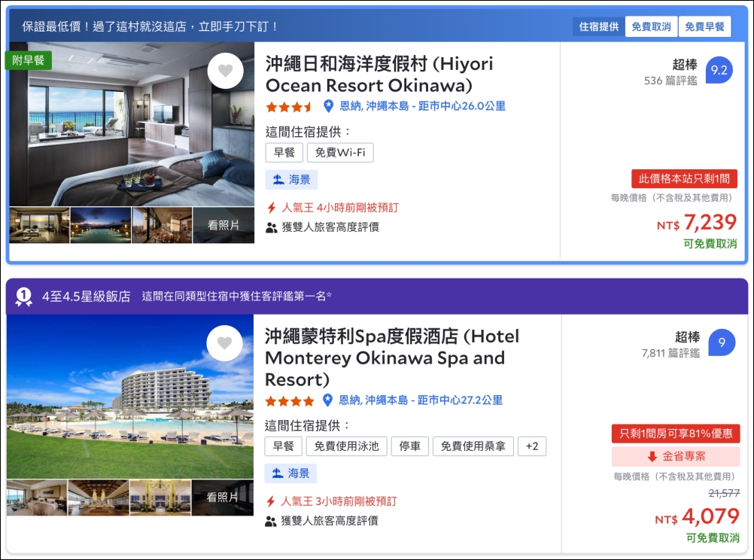Click the crossed-out 21,577 original price
The image size is (754, 560).
pyautogui.click(x=724, y=493)
